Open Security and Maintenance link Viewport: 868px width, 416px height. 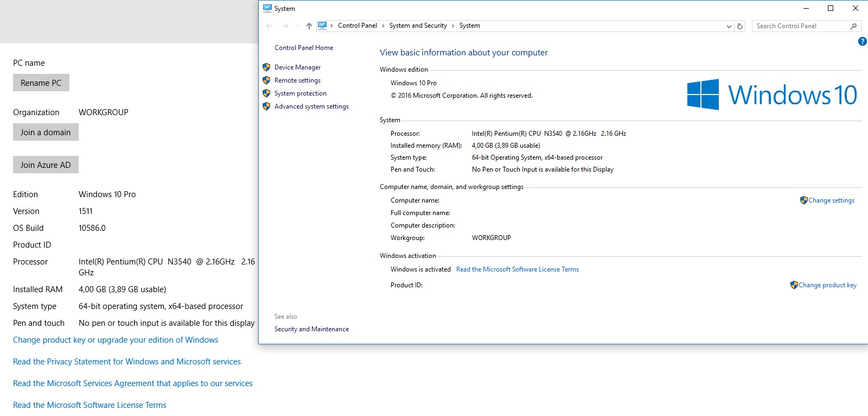click(x=311, y=329)
